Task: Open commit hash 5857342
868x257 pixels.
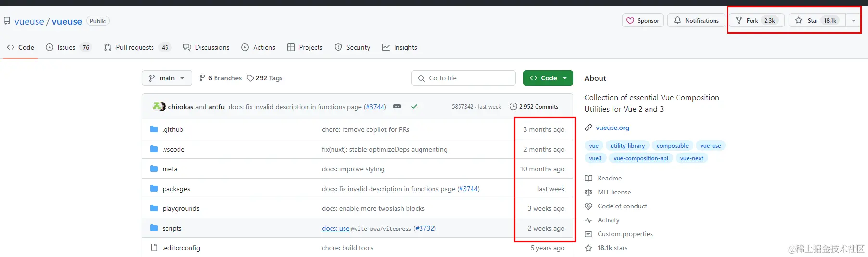Action: coord(462,107)
